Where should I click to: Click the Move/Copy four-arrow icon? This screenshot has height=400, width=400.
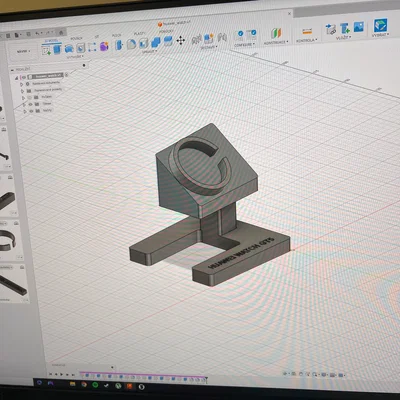181,41
